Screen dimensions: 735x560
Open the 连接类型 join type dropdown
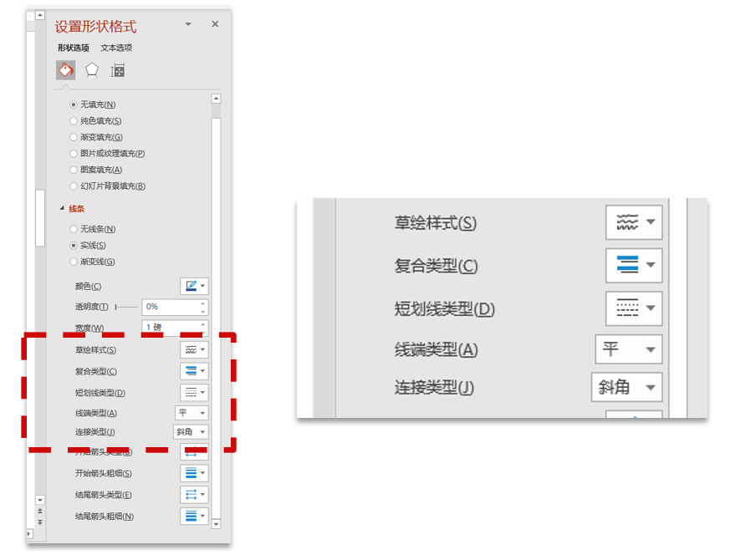point(191,431)
